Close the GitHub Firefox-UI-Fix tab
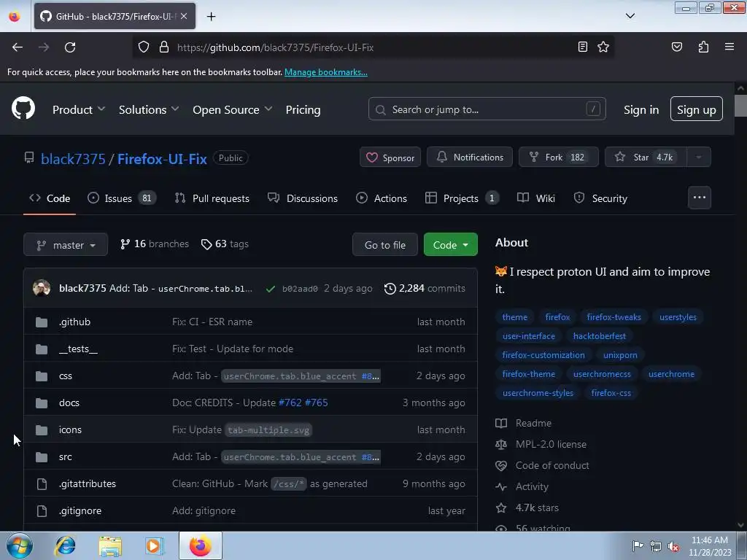Image resolution: width=747 pixels, height=560 pixels. (x=184, y=16)
